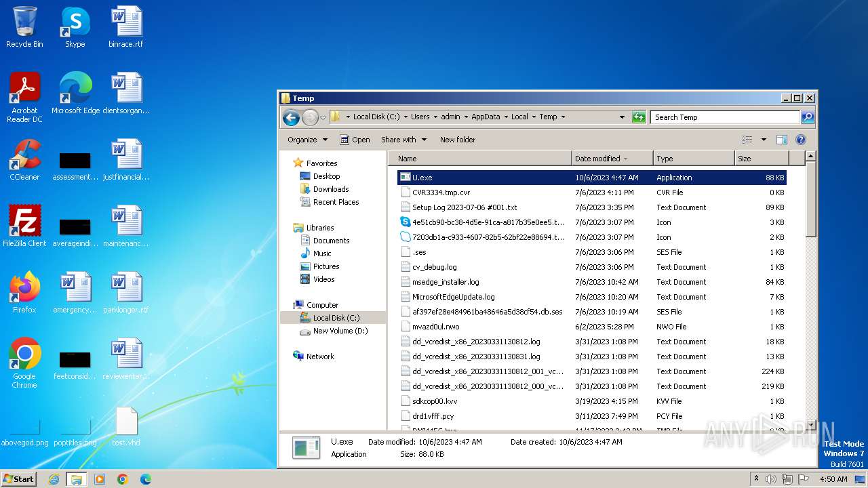Launch Skype from the desktop
868x488 pixels.
click(75, 27)
